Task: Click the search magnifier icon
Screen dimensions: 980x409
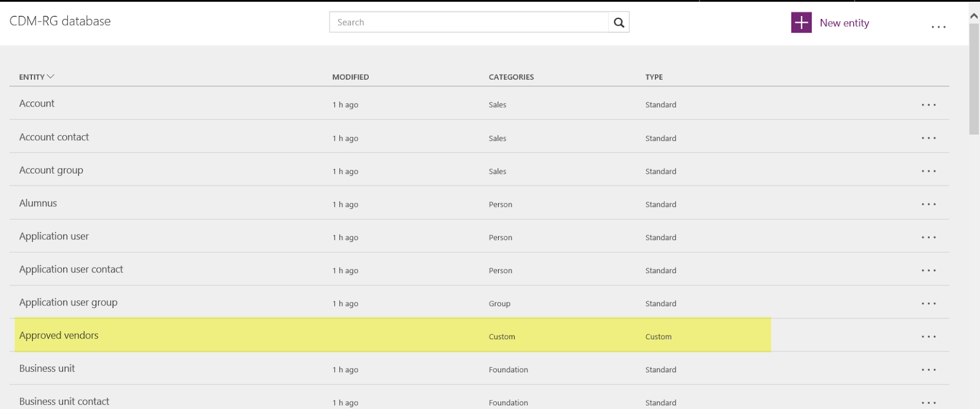Action: point(619,23)
